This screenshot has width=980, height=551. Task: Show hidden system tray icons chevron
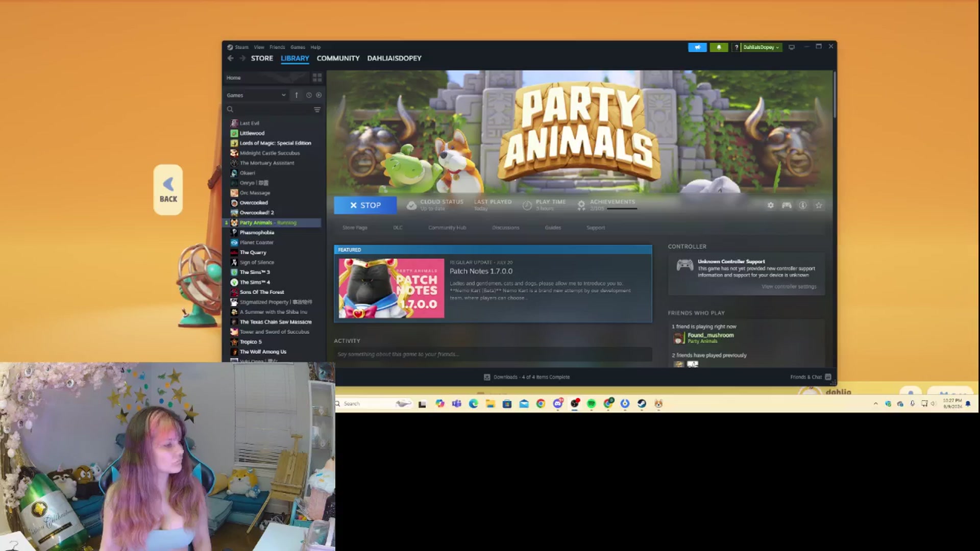(875, 404)
